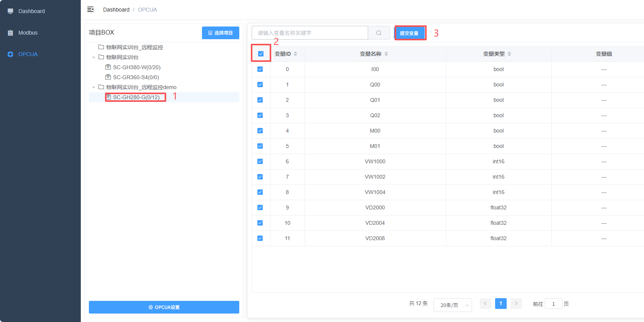Click the OPCUA设置 button
Image resolution: width=644 pixels, height=322 pixels.
164,307
